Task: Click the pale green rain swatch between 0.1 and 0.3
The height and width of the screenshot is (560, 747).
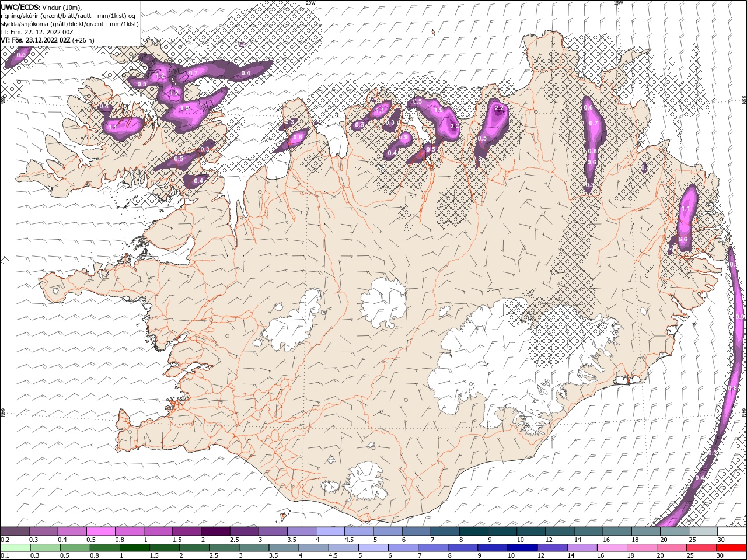Action: coord(15,548)
